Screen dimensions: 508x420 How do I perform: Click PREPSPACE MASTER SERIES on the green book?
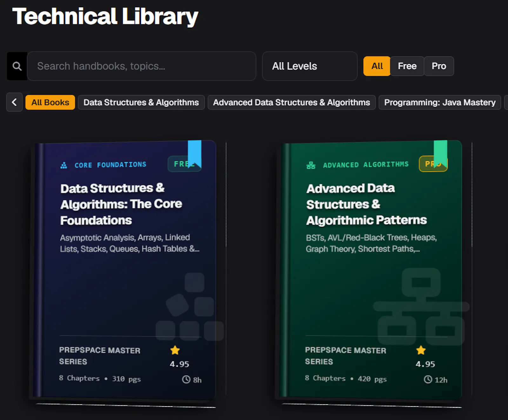[x=345, y=356]
